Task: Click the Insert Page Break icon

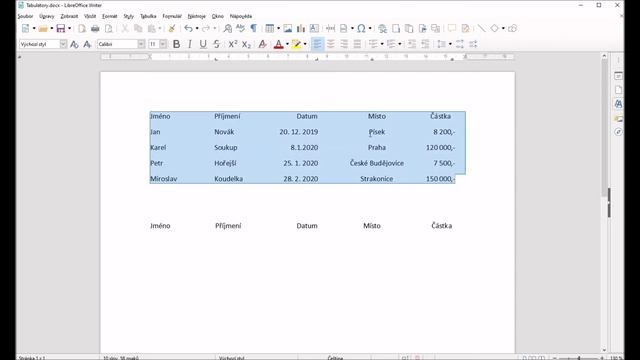Action: (330, 28)
